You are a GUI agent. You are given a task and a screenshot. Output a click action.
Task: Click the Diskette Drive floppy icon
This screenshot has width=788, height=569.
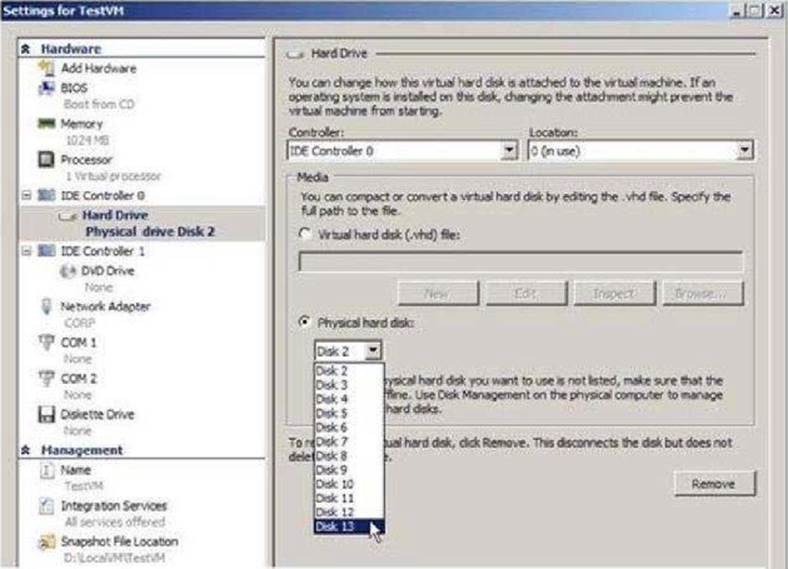pos(47,414)
